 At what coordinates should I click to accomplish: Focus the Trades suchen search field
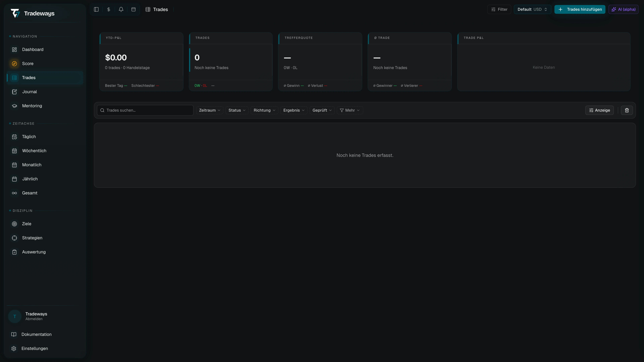tap(145, 110)
